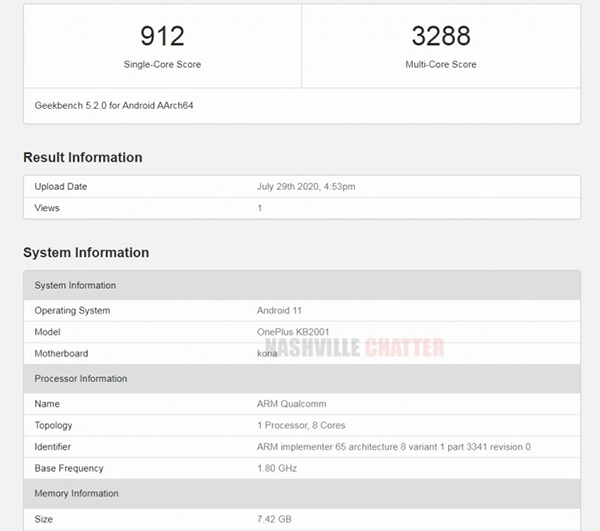Select the Upload Date row label

(x=61, y=187)
